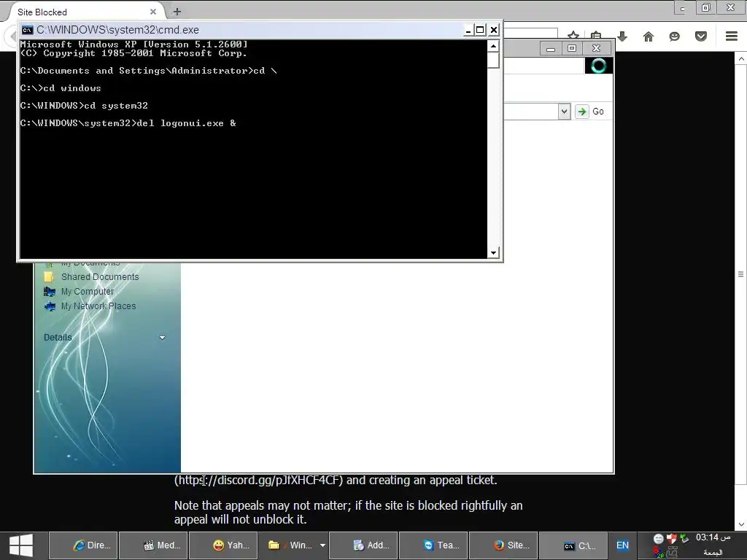The image size is (747, 560).
Task: Click cmd window scroll down arrow
Action: tap(493, 252)
